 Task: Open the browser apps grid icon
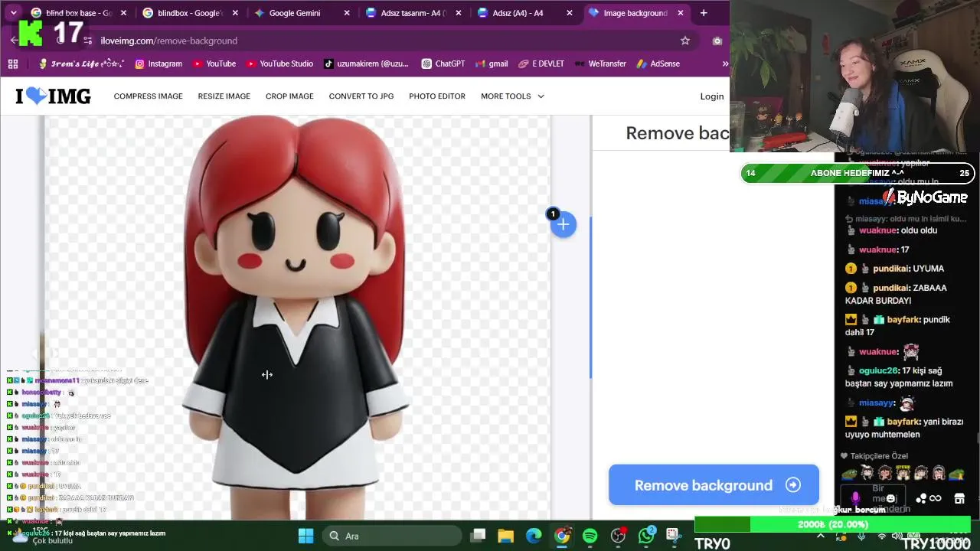(13, 64)
